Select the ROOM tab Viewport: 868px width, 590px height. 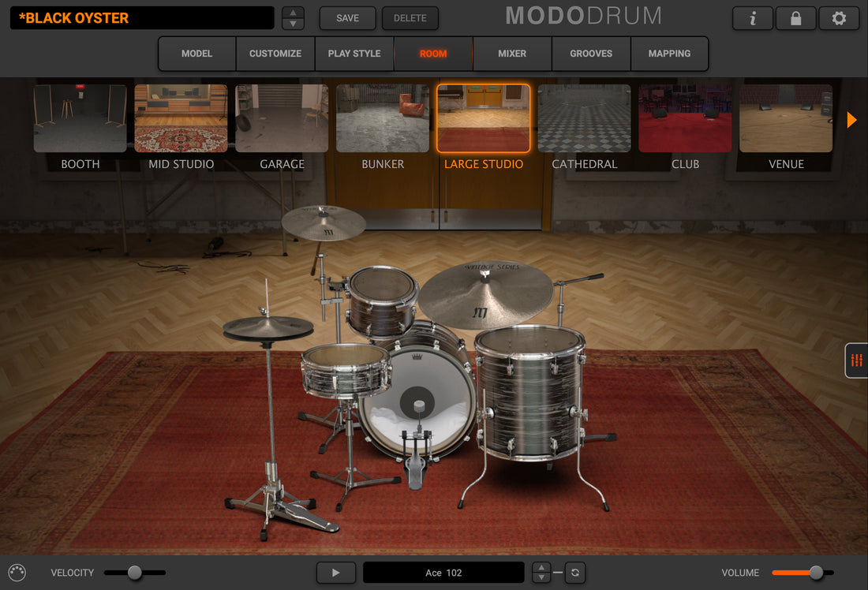pyautogui.click(x=433, y=54)
